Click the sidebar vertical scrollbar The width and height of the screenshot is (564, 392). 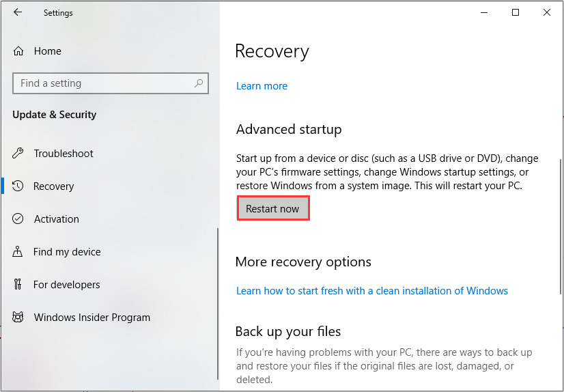pyautogui.click(x=218, y=300)
